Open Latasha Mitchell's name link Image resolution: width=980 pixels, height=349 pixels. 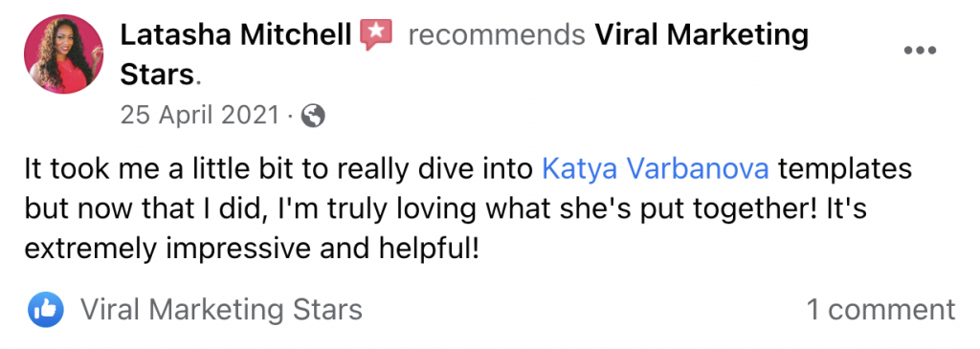click(x=235, y=36)
